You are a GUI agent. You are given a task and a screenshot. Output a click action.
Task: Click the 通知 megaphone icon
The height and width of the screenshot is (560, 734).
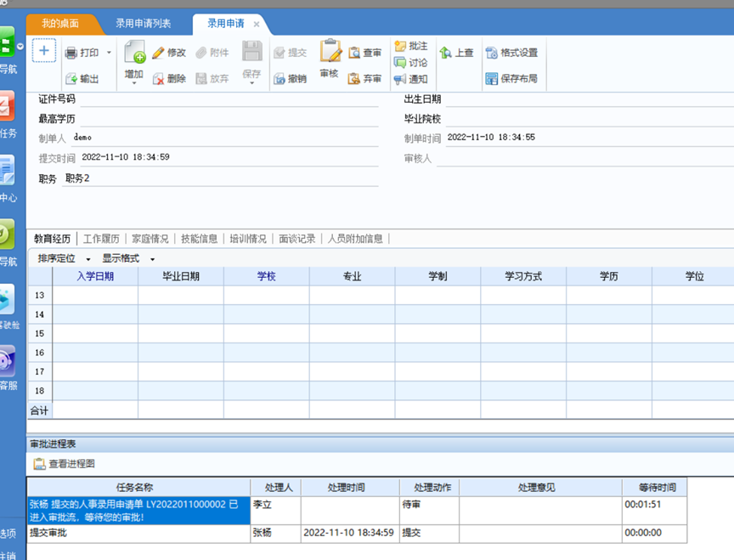(x=400, y=79)
